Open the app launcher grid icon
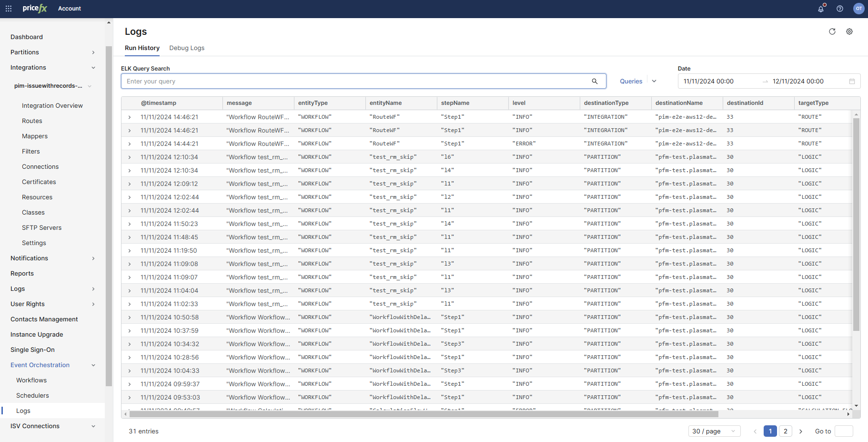Screen dimensions: 868x442 coord(9,9)
